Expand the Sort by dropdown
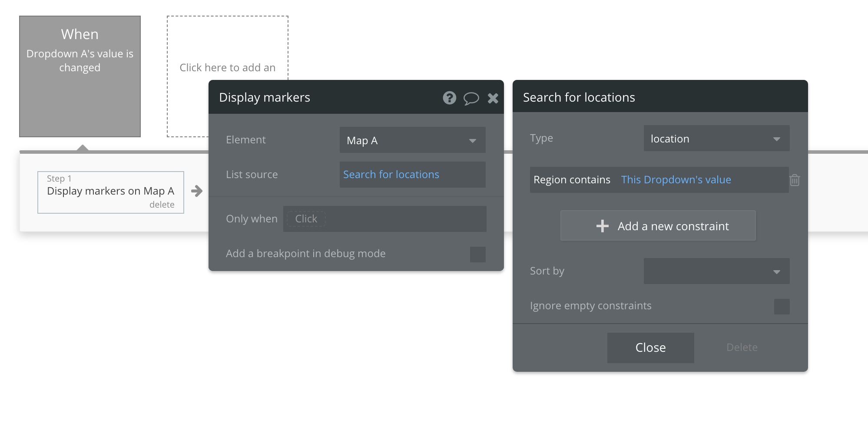Viewport: 868px width, 430px height. (x=716, y=271)
